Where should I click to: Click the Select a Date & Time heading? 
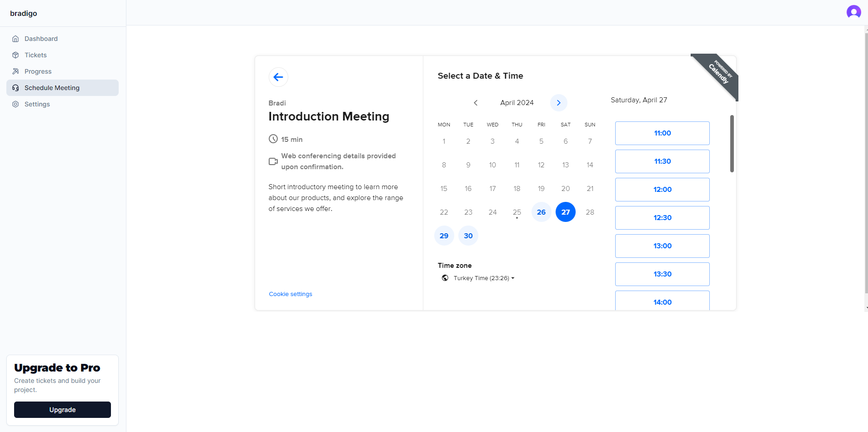pyautogui.click(x=480, y=76)
